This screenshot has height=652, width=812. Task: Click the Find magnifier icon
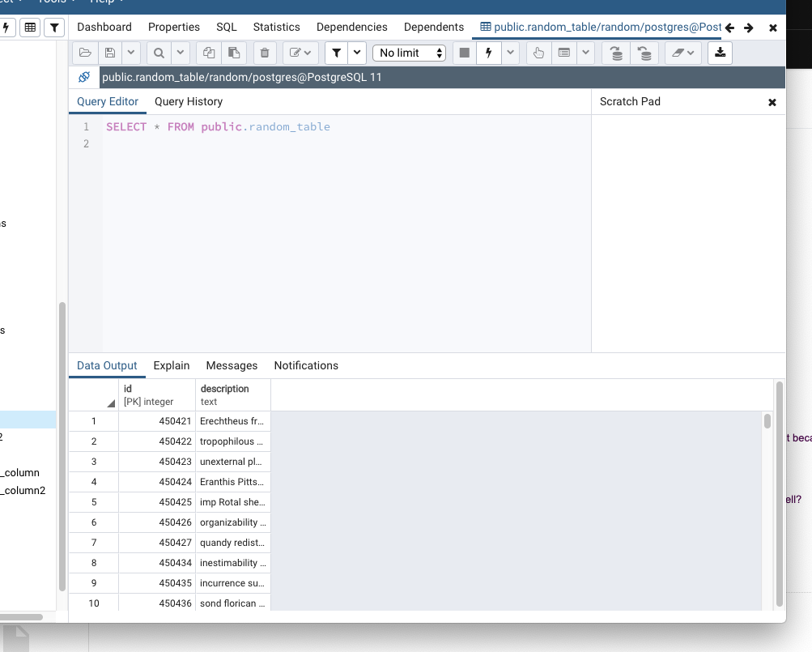[x=159, y=53]
